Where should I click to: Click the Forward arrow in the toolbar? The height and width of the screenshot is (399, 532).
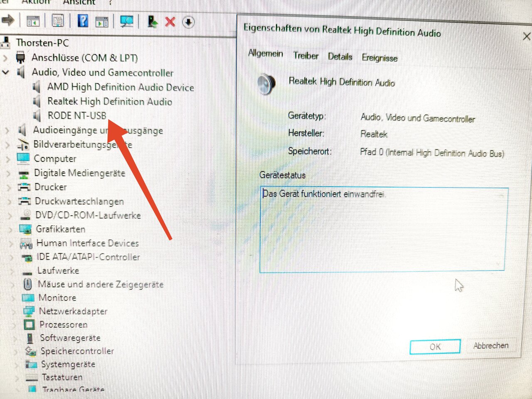coord(8,20)
